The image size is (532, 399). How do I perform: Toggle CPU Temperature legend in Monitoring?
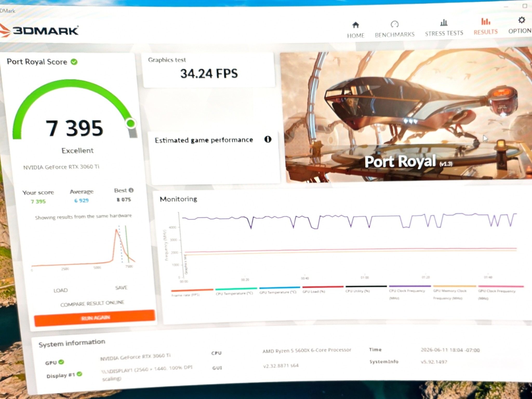236,291
